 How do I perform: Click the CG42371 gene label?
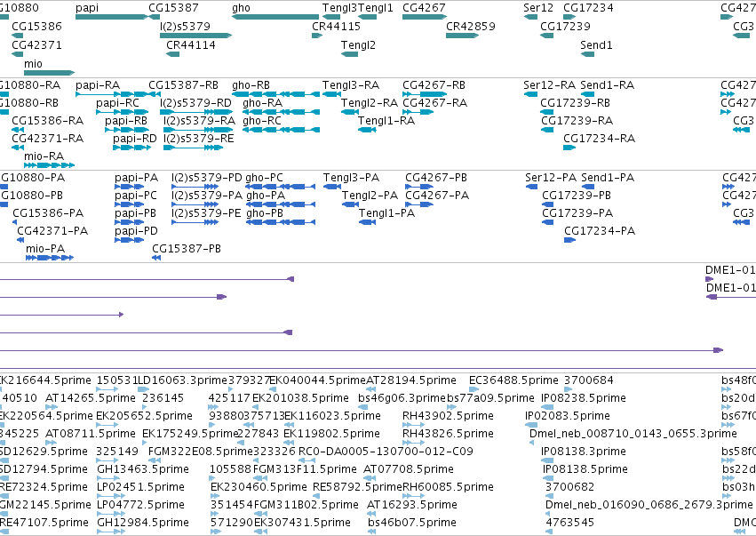tap(36, 44)
